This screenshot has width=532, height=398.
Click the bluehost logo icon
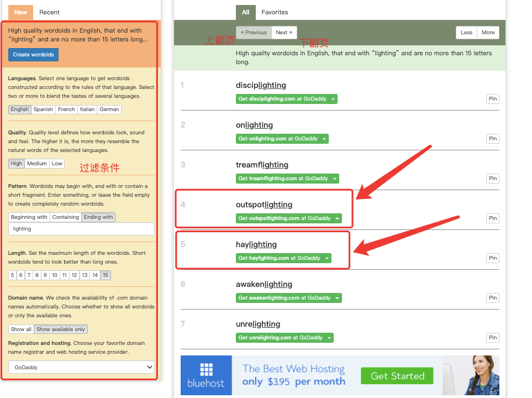(x=206, y=369)
